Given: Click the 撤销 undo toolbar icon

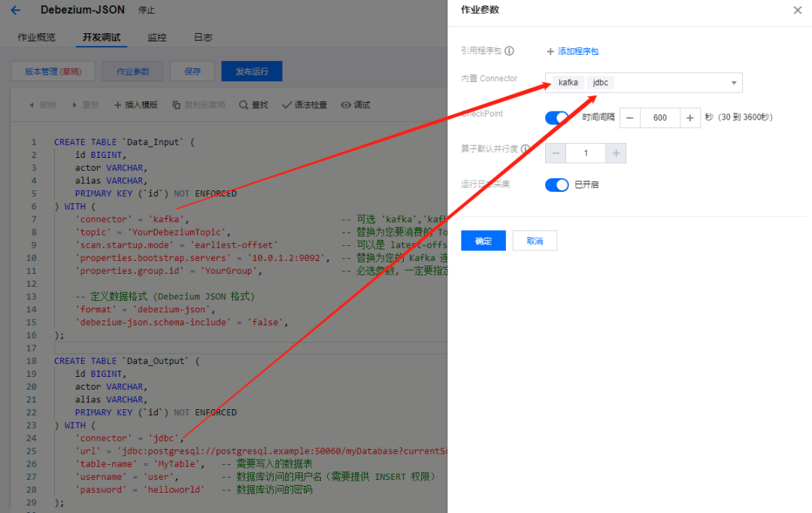Looking at the screenshot, I should [x=32, y=105].
